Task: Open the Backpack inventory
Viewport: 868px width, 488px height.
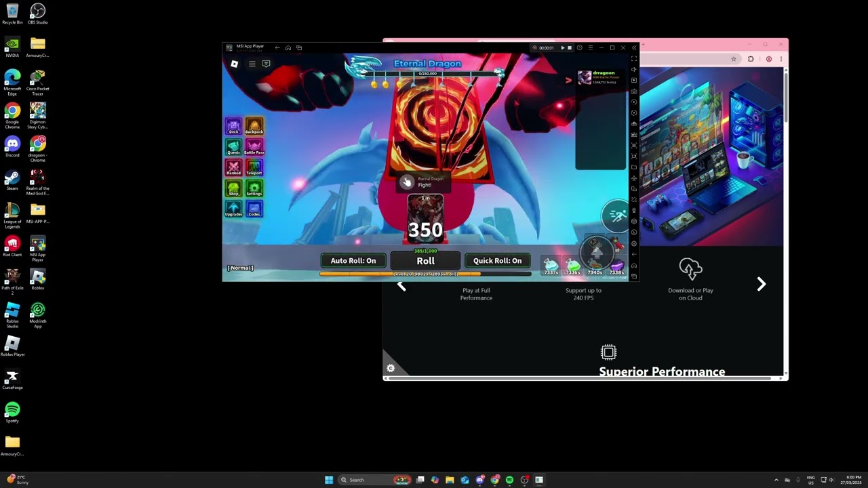Action: tap(254, 126)
